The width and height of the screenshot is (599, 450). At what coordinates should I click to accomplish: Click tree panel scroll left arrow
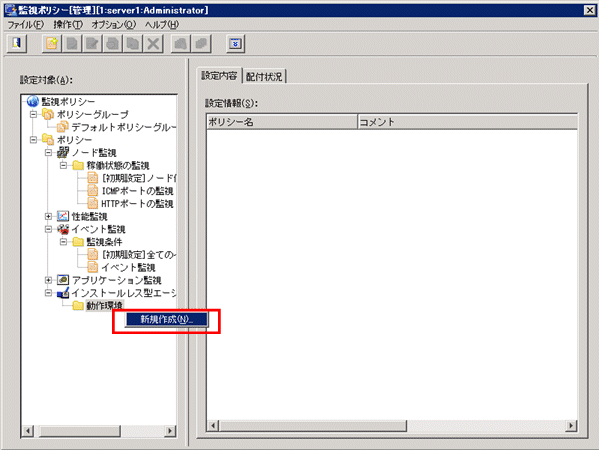28,431
